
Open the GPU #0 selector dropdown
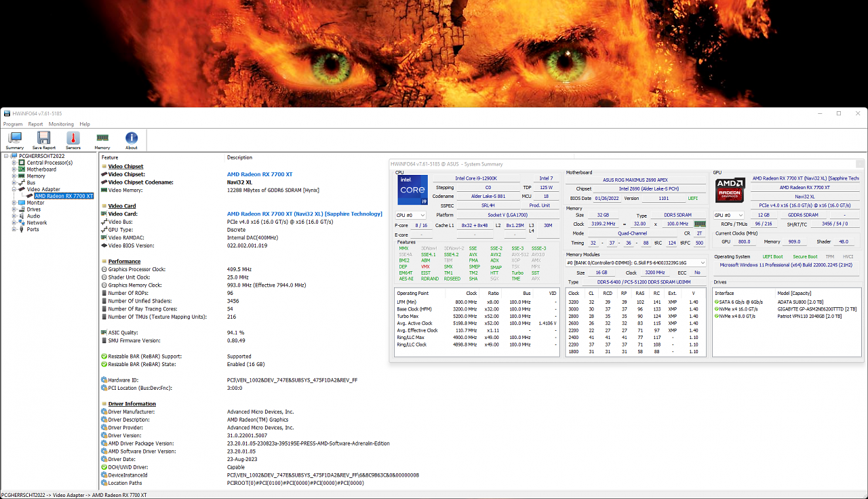coord(730,215)
